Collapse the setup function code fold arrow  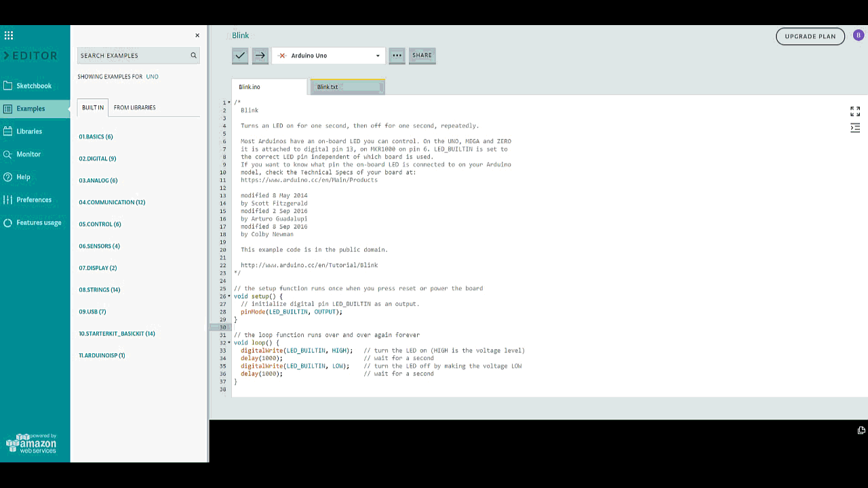coord(231,296)
